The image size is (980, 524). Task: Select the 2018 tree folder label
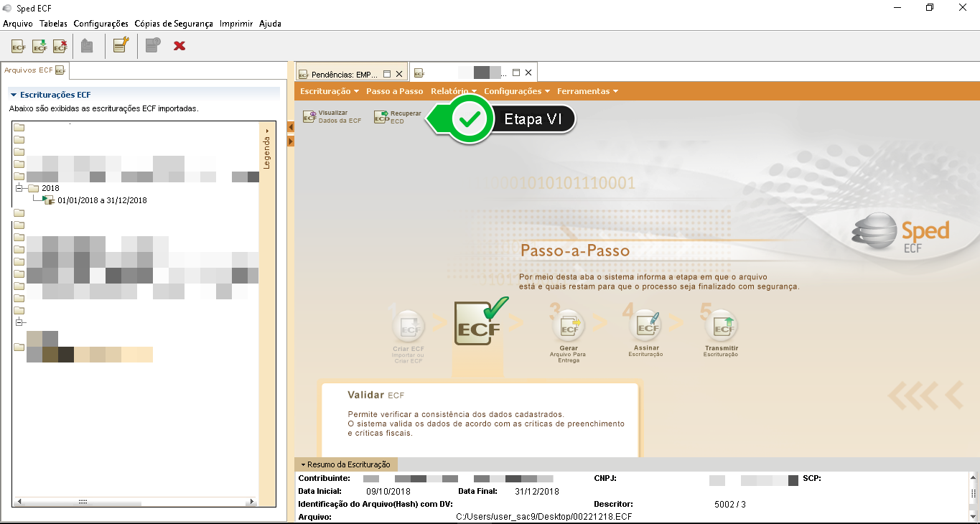tap(50, 188)
